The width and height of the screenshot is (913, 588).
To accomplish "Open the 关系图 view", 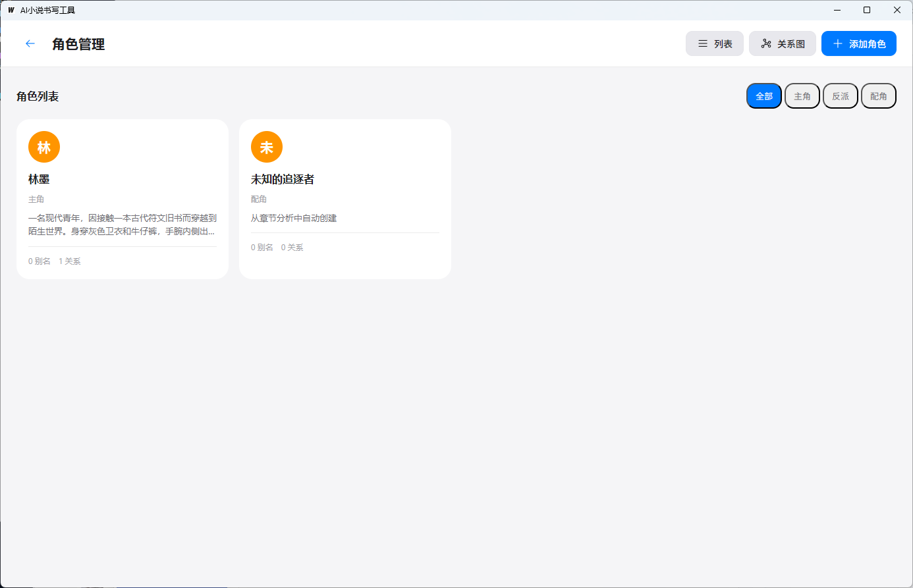I will [783, 43].
